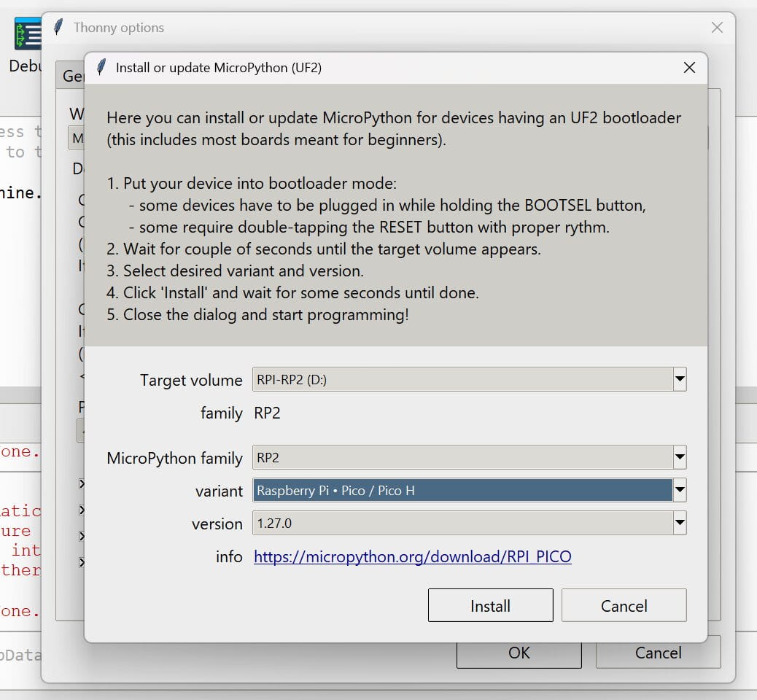
Task: Cancel the MicroPython install dialog
Action: pyautogui.click(x=624, y=605)
